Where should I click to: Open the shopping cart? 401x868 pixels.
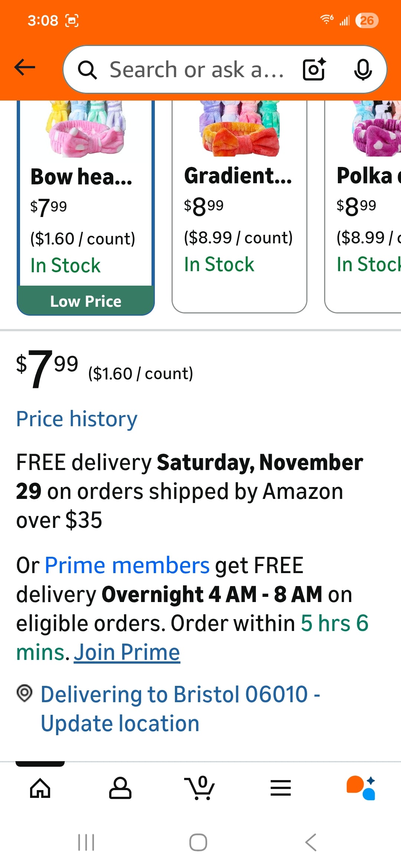pyautogui.click(x=200, y=788)
